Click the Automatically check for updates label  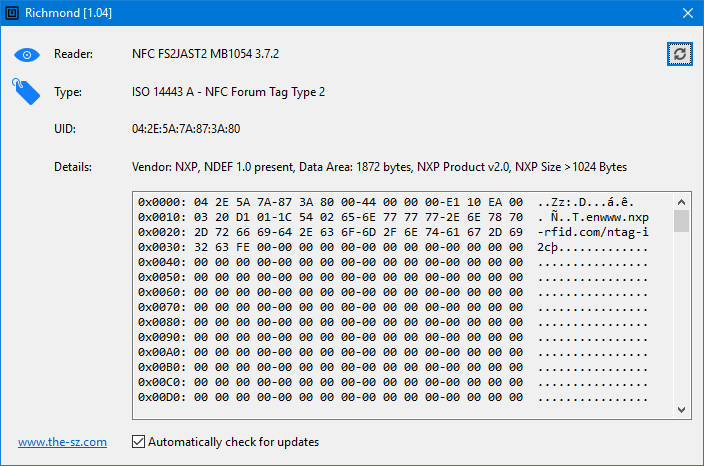233,442
